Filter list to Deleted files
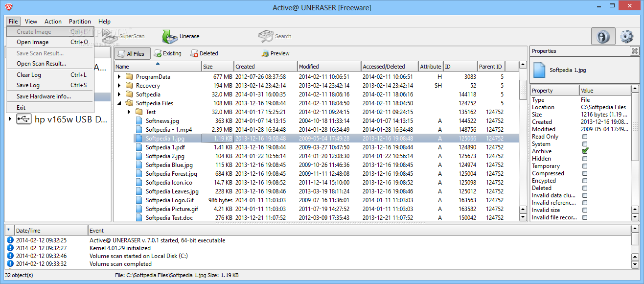This screenshot has width=644, height=284. 204,53
